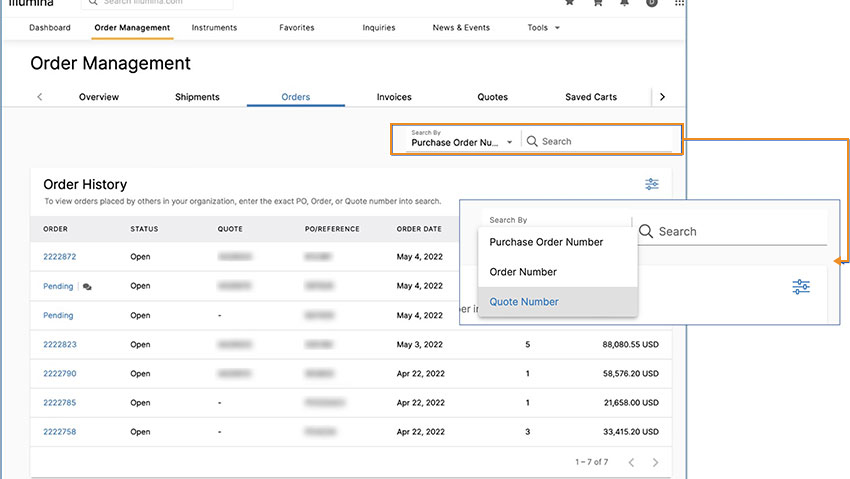Select Quote Number from the dropdown list
The width and height of the screenshot is (850, 479).
click(x=524, y=302)
